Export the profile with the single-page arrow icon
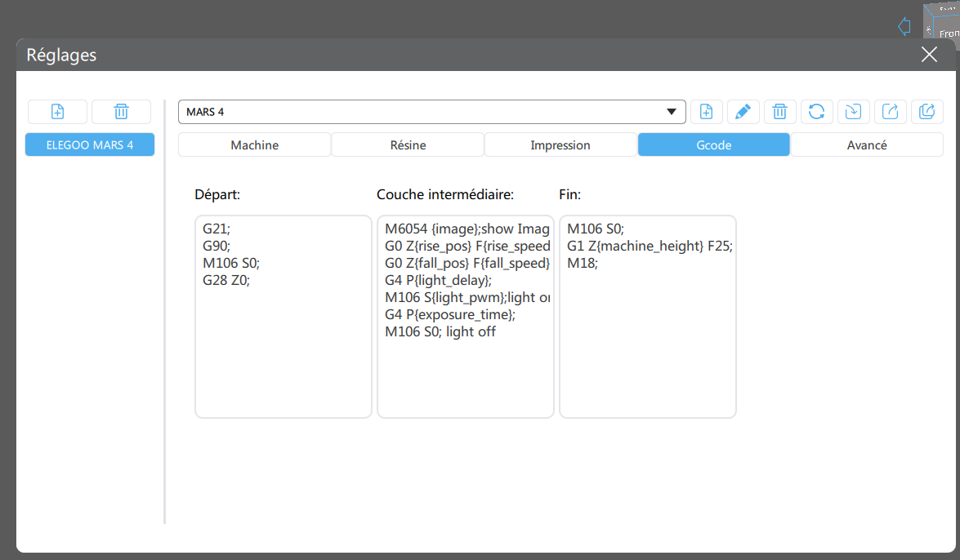This screenshot has width=960, height=560. click(890, 111)
